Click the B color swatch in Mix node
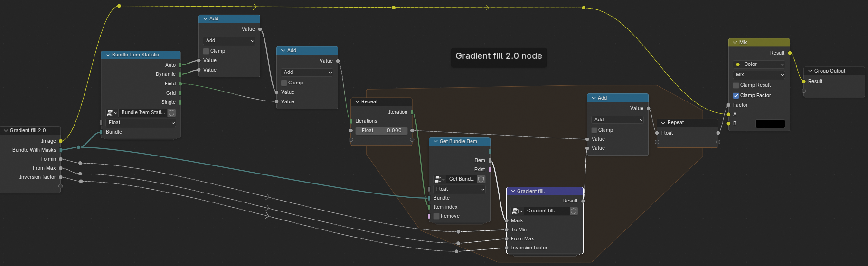 click(770, 124)
